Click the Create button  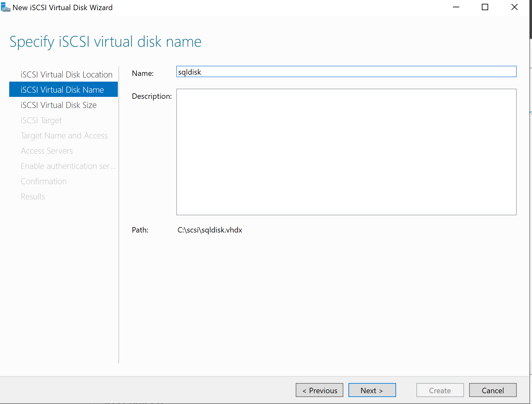pos(440,390)
